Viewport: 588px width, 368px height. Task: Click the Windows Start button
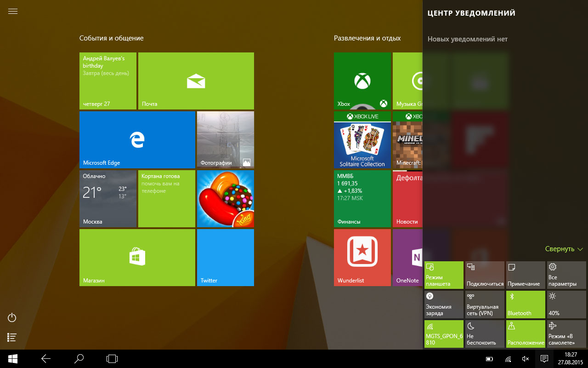coord(12,359)
